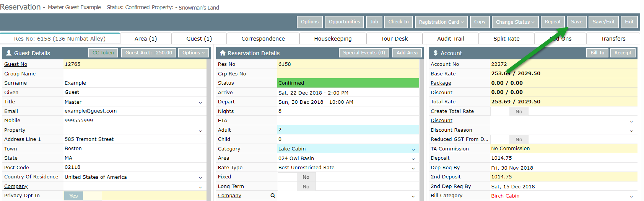Toggle the Create Total Rate switch

point(509,111)
